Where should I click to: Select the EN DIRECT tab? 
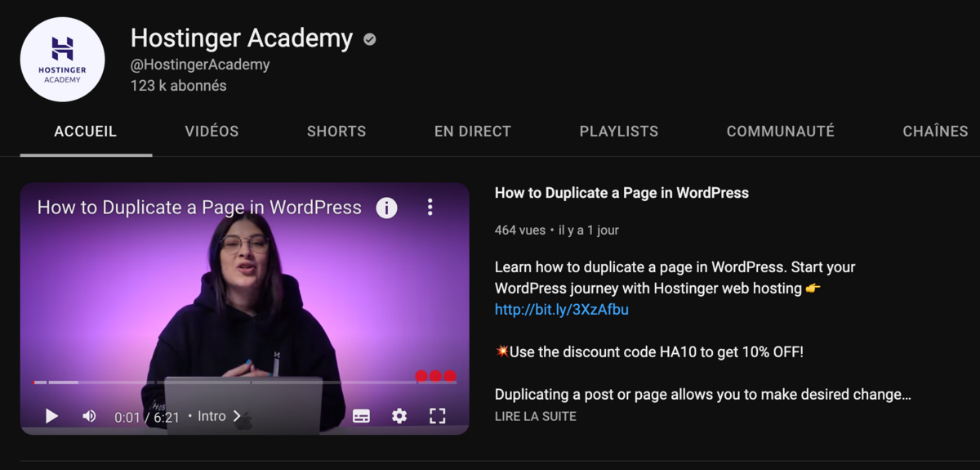point(473,131)
